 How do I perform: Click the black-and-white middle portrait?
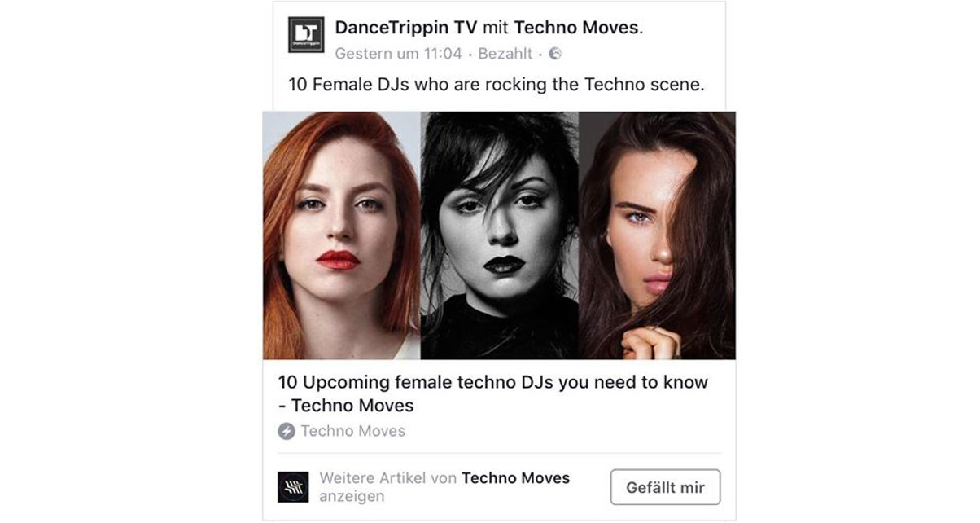pos(499,235)
